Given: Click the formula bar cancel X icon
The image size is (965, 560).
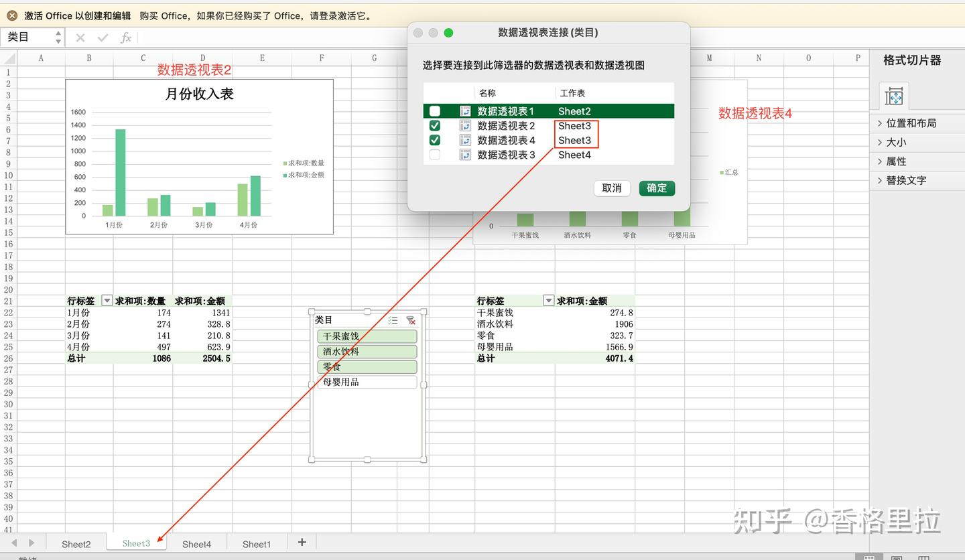Looking at the screenshot, I should [80, 38].
